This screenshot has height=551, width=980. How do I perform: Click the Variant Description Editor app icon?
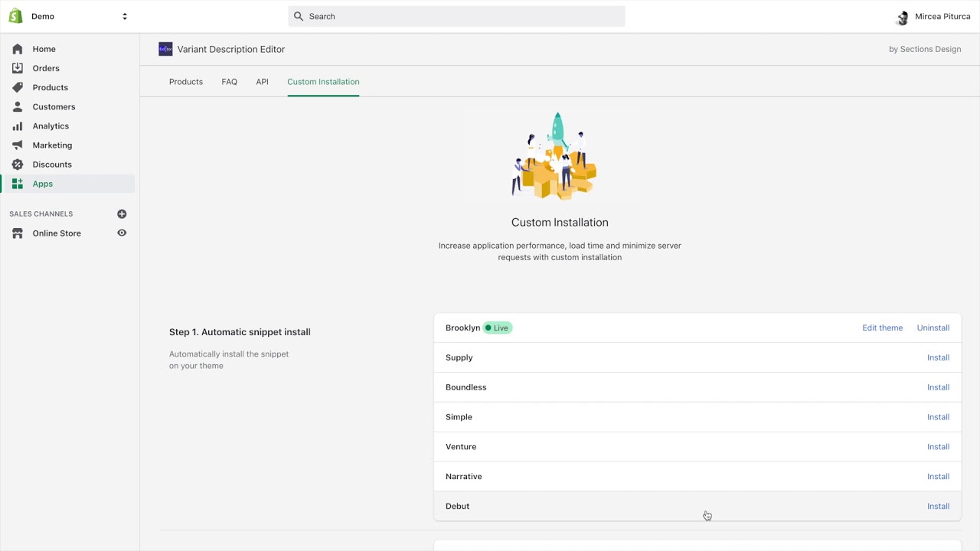(165, 49)
